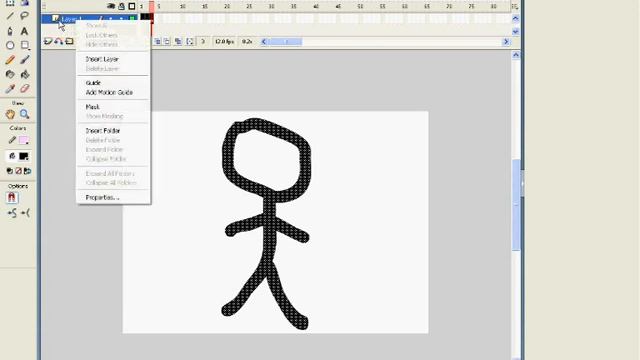
Task: Click the Insert Layer icon below layers
Action: tap(48, 41)
